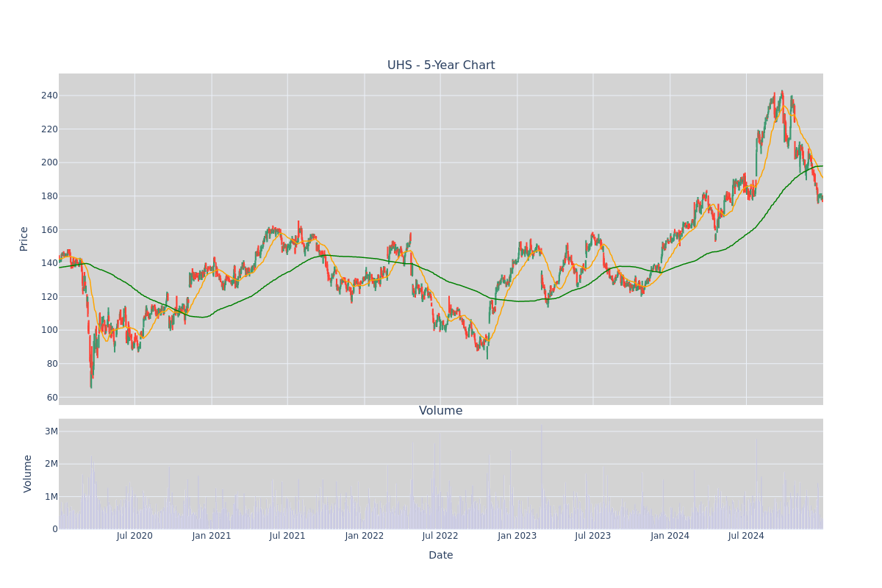Screen dimensions: 882x588
Task: Click the 60 price tick label
Action: click(52, 398)
